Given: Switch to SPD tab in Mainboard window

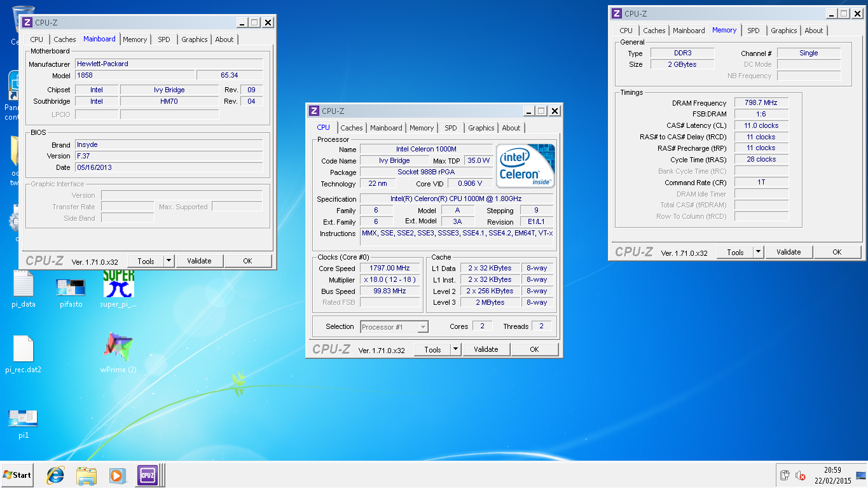Looking at the screenshot, I should (164, 39).
